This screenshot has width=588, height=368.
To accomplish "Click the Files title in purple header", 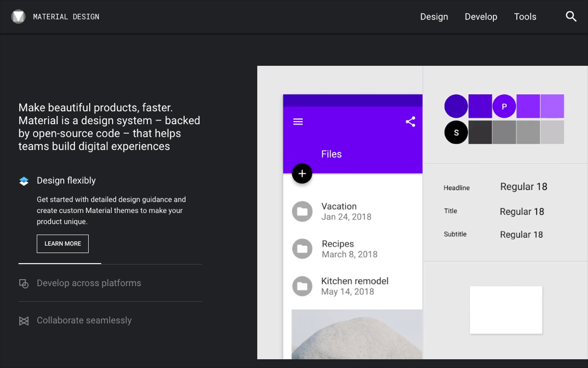I will click(331, 154).
